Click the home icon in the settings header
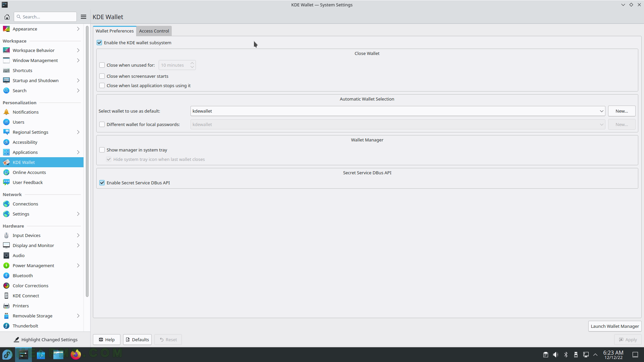Image resolution: width=644 pixels, height=362 pixels. (7, 17)
